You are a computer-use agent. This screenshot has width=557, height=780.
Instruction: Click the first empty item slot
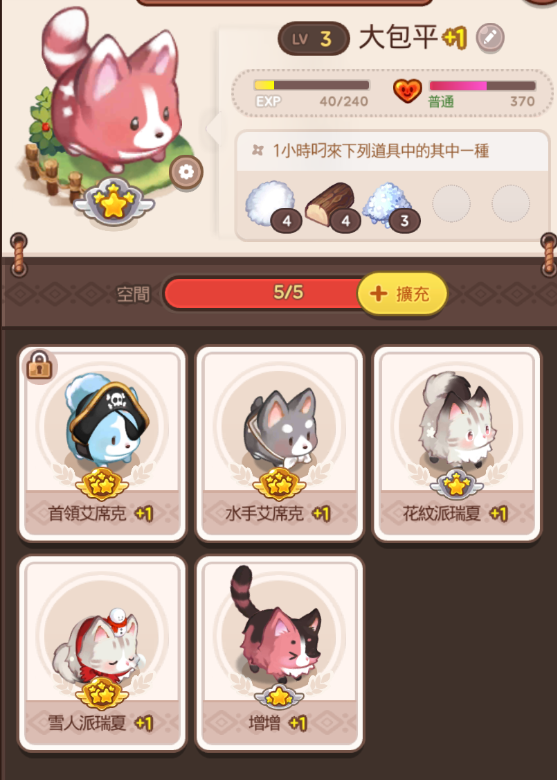click(451, 203)
